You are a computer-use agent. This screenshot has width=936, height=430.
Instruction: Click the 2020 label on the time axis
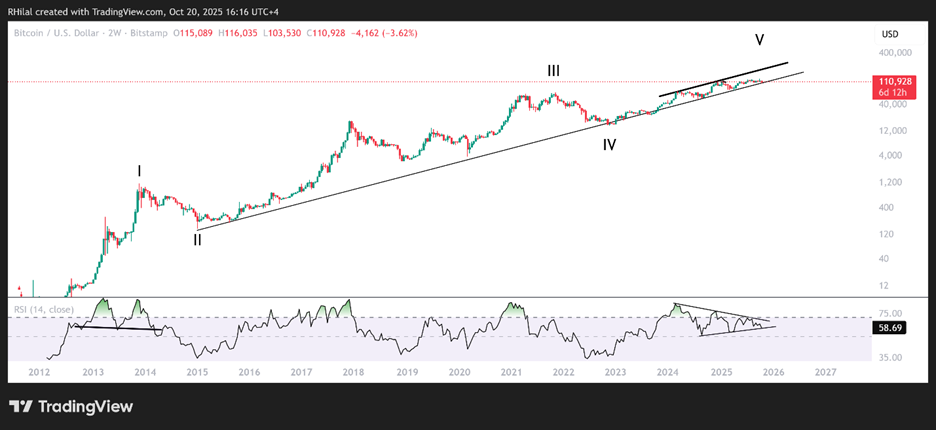(458, 371)
